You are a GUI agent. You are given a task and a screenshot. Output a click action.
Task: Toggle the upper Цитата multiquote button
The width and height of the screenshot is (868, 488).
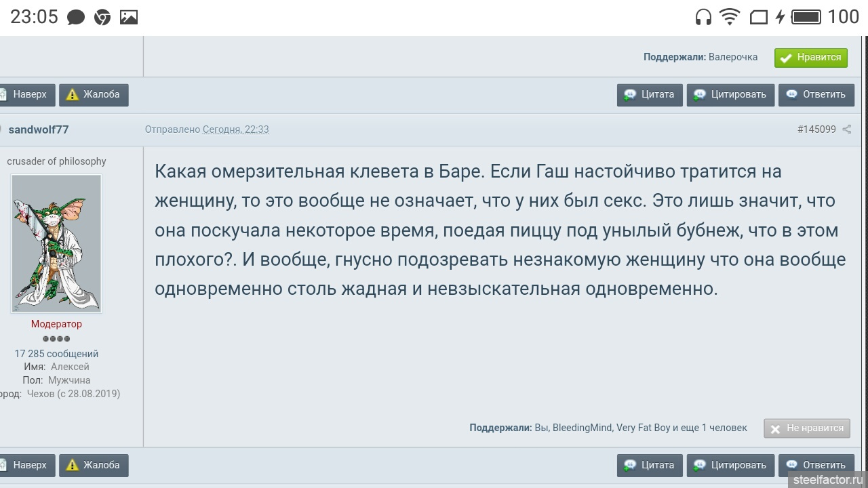point(650,95)
